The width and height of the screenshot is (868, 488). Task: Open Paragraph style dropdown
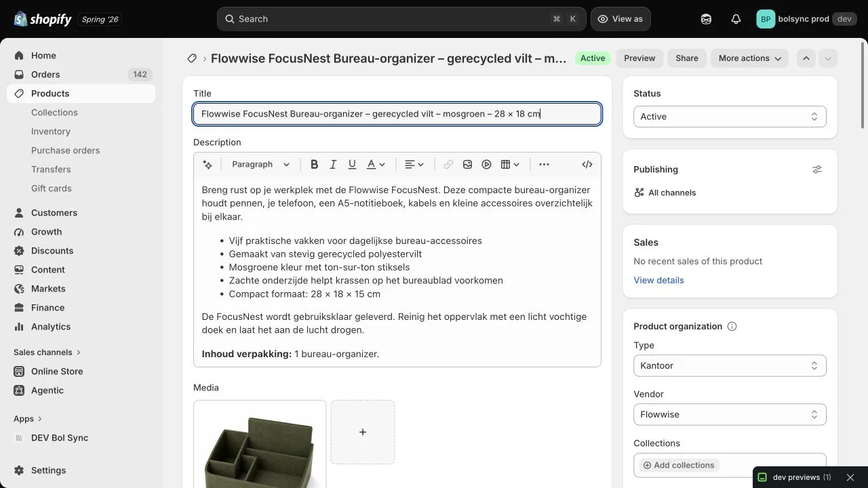[x=260, y=164]
